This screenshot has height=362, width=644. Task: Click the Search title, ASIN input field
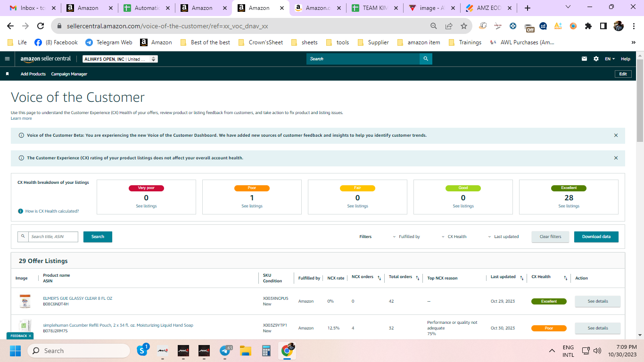click(x=53, y=237)
